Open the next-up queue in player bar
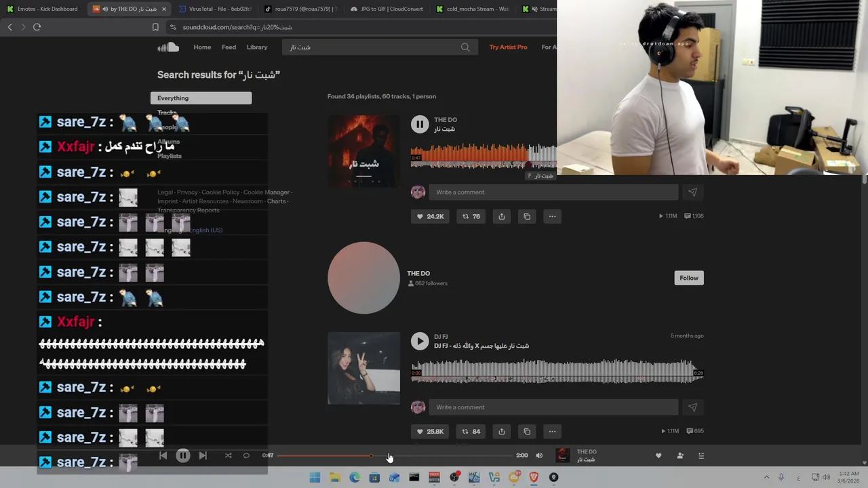The height and width of the screenshot is (488, 868). (701, 456)
